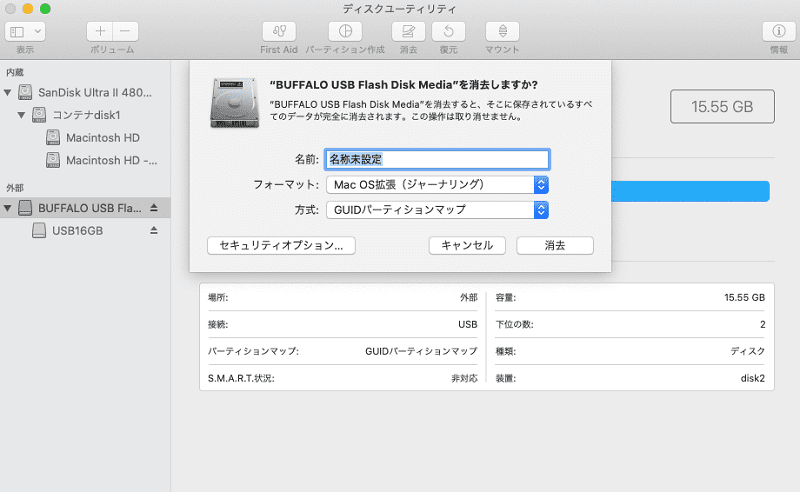This screenshot has width=800, height=492.
Task: Click the type value ディスク
Action: [x=747, y=351]
